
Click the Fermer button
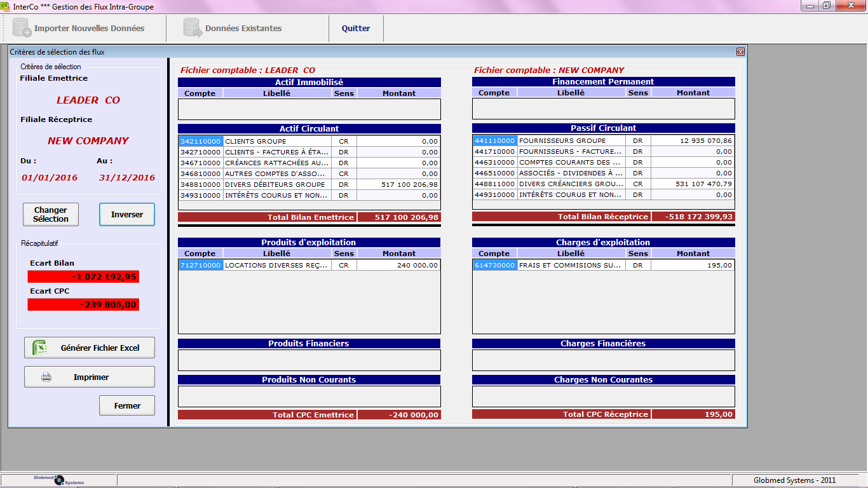(127, 405)
